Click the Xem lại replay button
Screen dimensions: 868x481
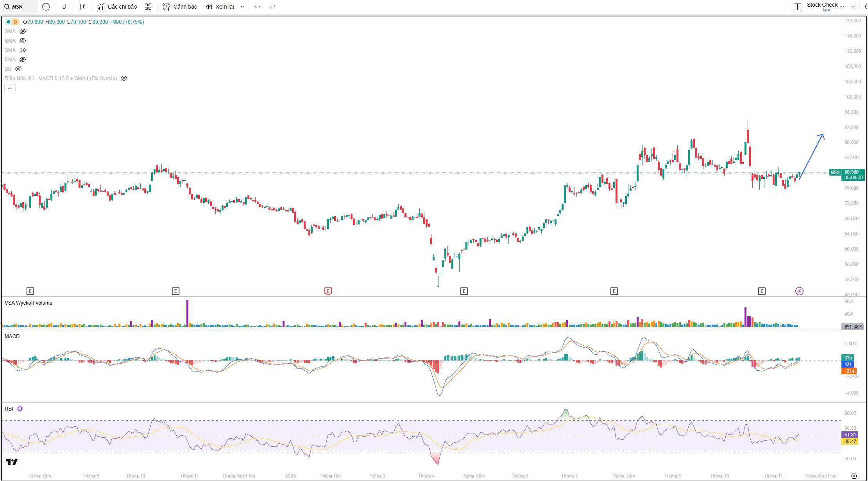click(x=220, y=7)
